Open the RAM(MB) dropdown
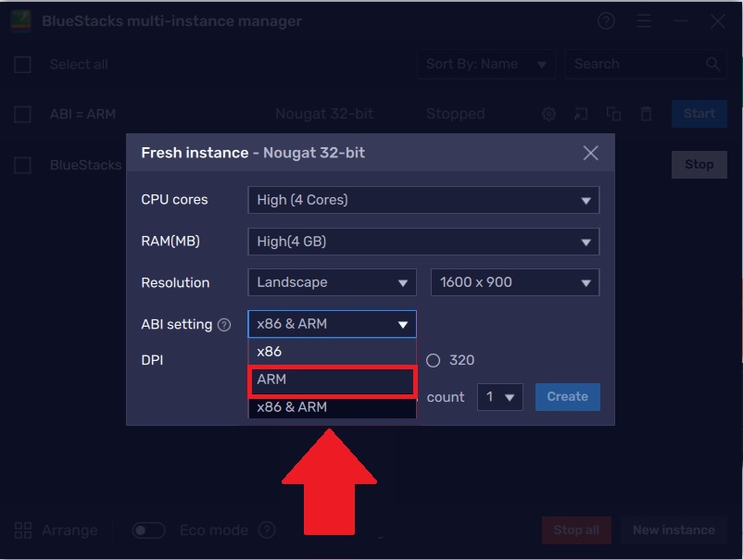Screen dimensions: 743x560 [423, 242]
